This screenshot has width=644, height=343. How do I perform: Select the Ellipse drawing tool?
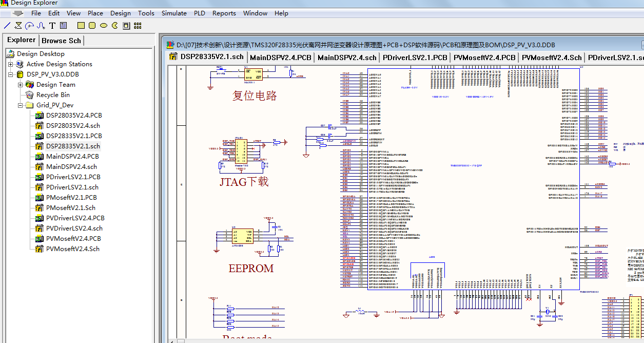103,25
